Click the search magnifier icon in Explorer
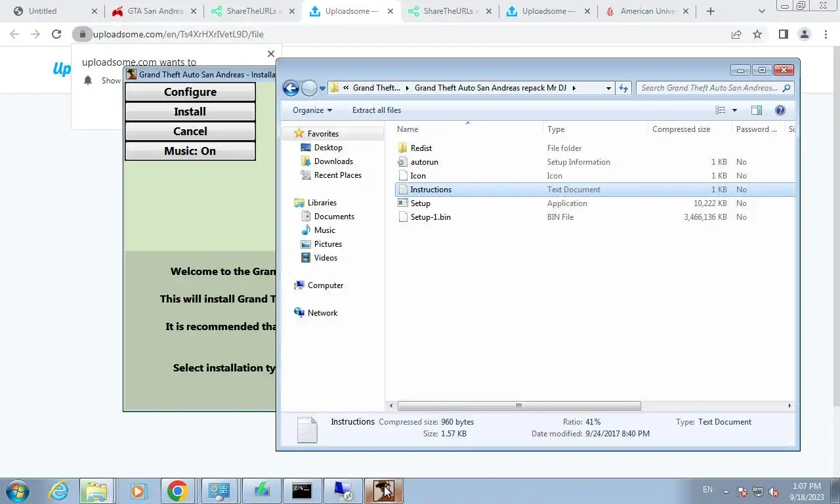The image size is (840, 504). pos(787,88)
